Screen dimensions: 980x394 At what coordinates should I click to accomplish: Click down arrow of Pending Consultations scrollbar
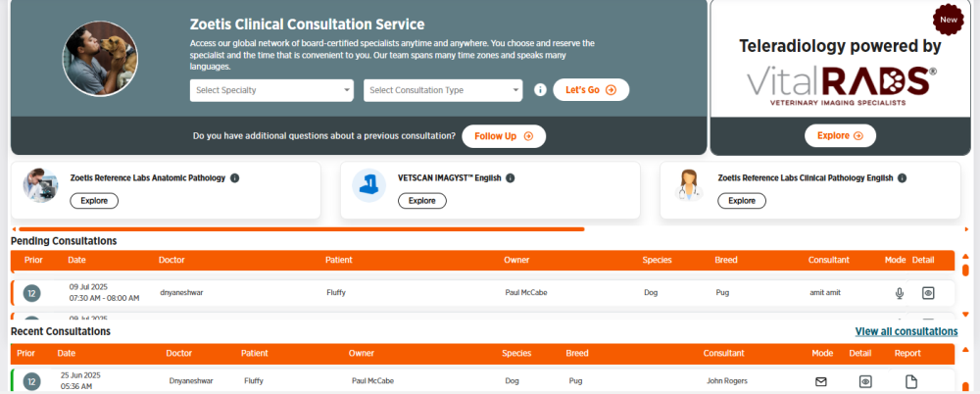[965, 314]
